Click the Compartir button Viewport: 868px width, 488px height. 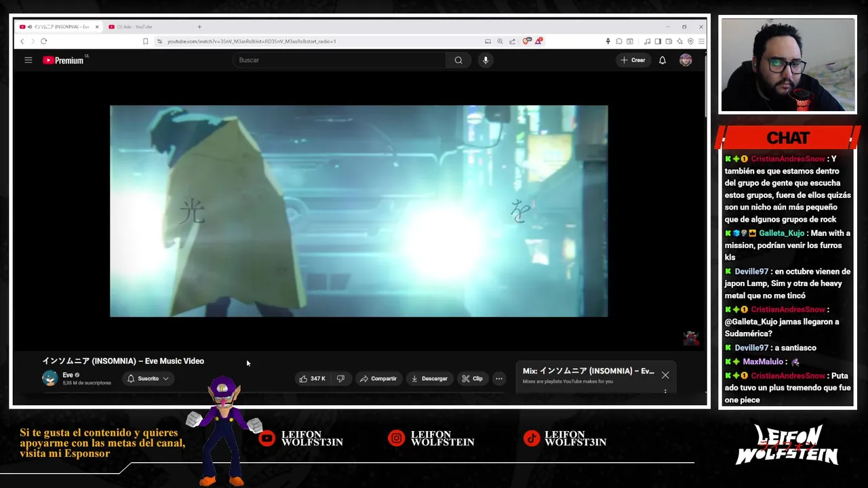(378, 379)
